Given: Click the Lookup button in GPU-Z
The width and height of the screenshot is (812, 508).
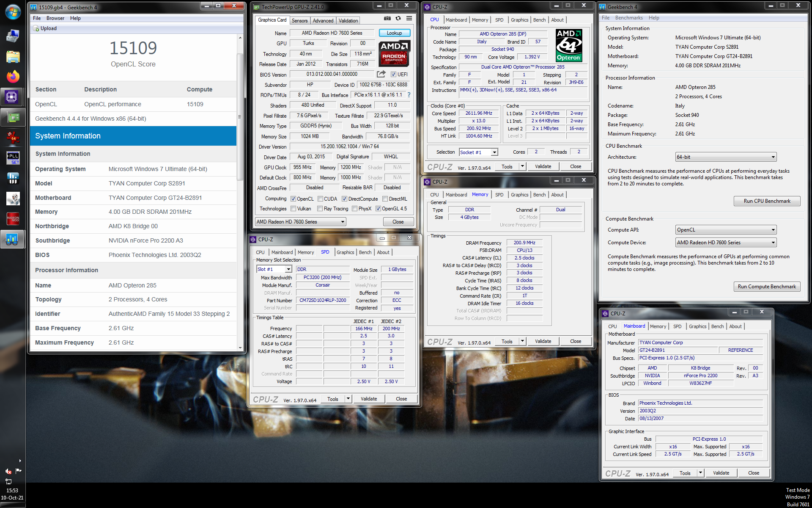Looking at the screenshot, I should [x=394, y=33].
